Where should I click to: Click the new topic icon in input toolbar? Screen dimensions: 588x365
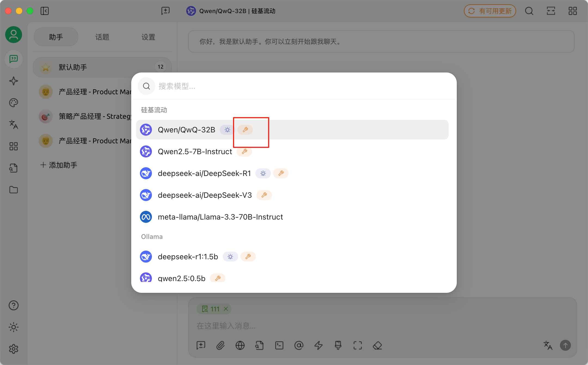(x=201, y=345)
